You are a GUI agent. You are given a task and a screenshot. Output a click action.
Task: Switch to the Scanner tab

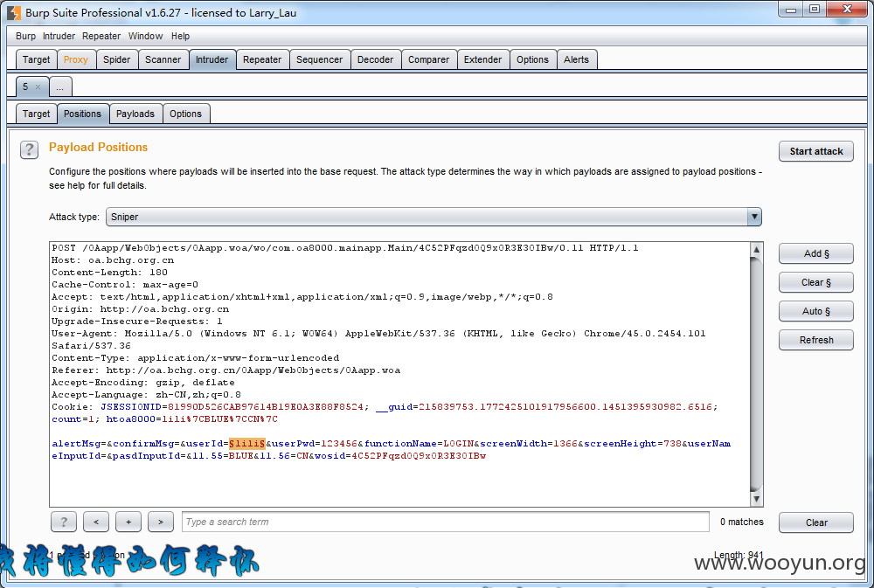tap(163, 59)
